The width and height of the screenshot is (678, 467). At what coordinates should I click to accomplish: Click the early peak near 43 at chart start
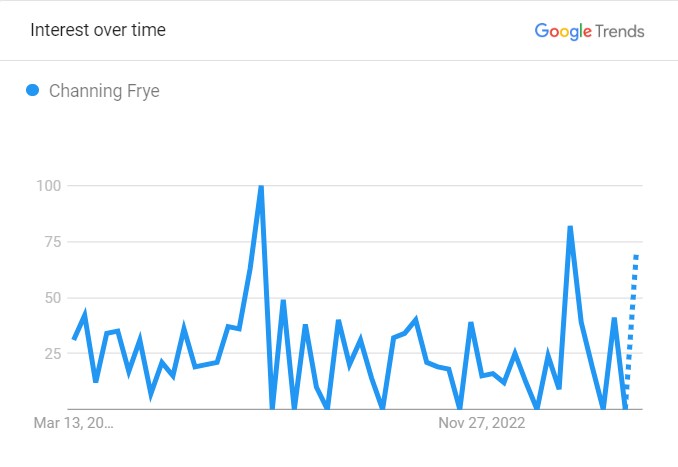(x=85, y=313)
